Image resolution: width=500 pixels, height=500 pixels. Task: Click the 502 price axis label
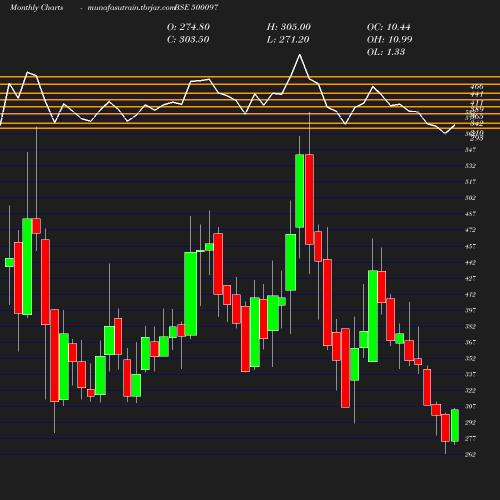(470, 198)
